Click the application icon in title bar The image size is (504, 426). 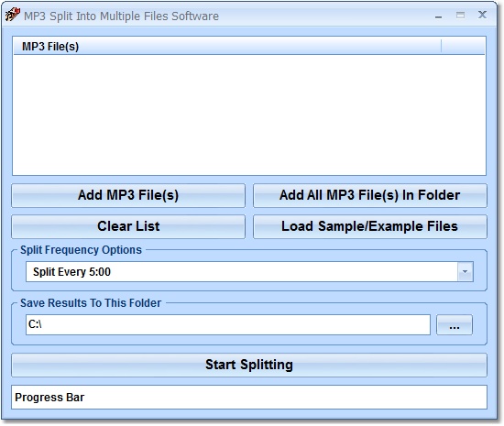[x=13, y=15]
